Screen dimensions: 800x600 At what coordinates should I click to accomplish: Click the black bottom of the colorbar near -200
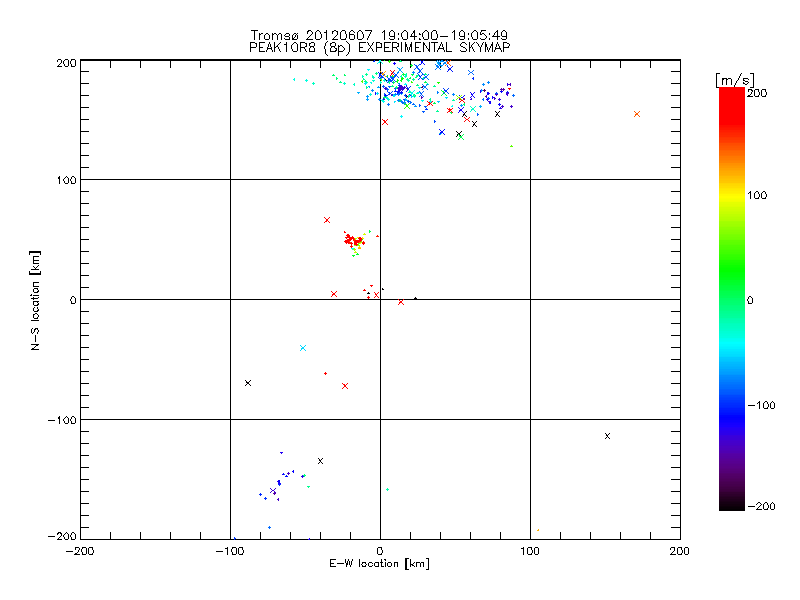tap(732, 503)
